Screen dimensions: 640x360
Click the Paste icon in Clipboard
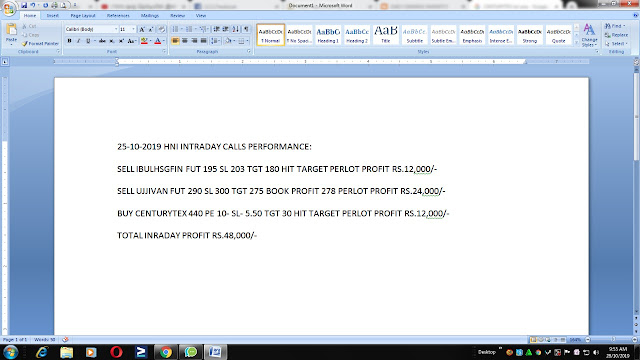click(11, 30)
